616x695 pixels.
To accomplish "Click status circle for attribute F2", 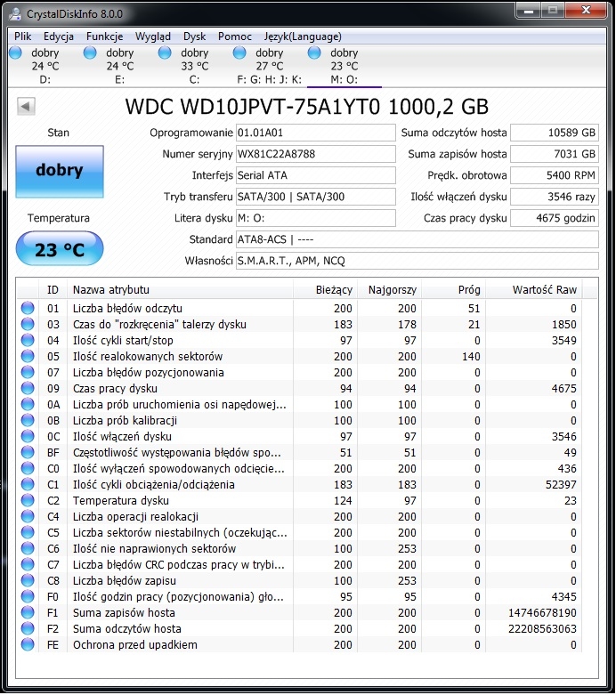I will (28, 628).
